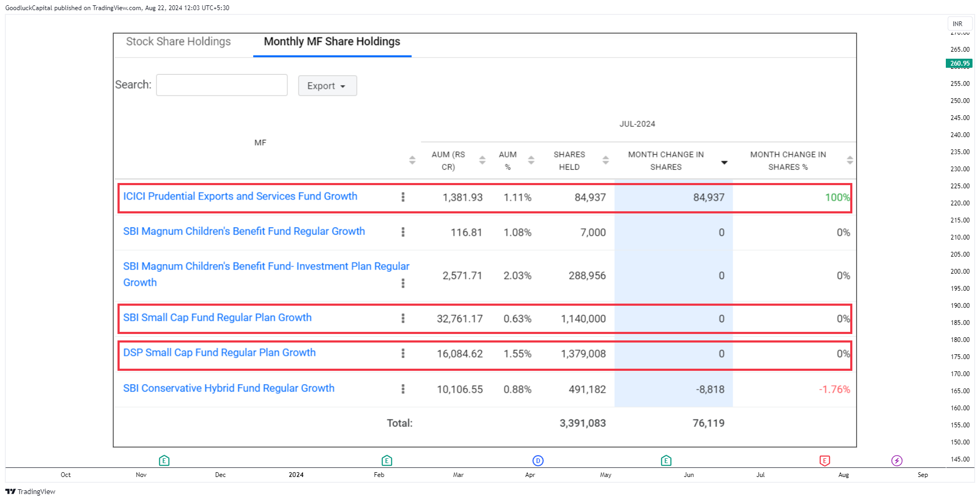
Task: Select the total month change 76,119
Action: point(709,423)
